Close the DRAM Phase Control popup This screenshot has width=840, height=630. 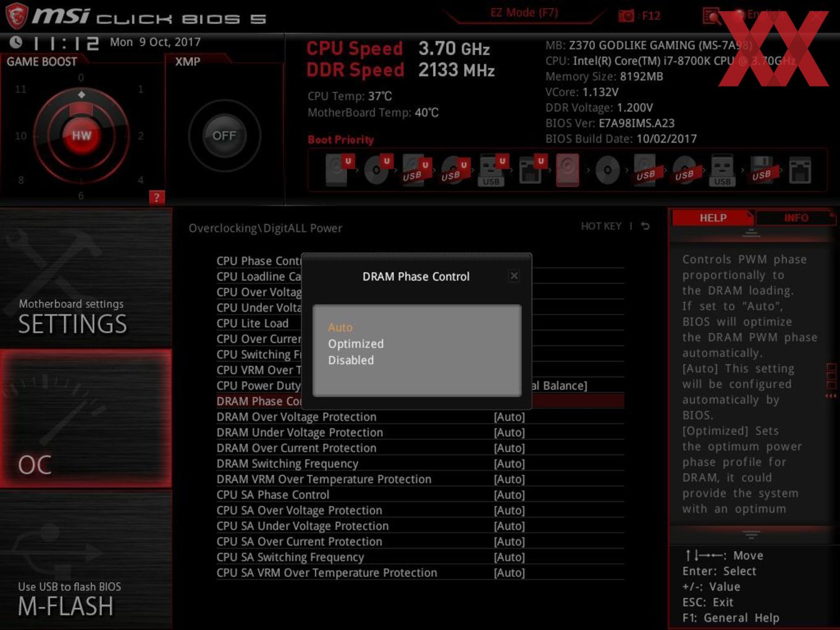point(514,276)
